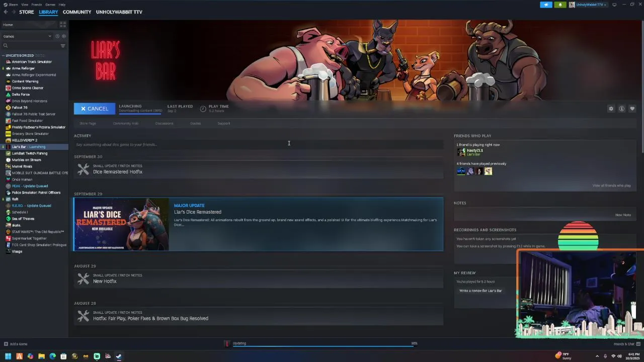Launch Microsoft Edge from the taskbar

[x=52, y=356]
